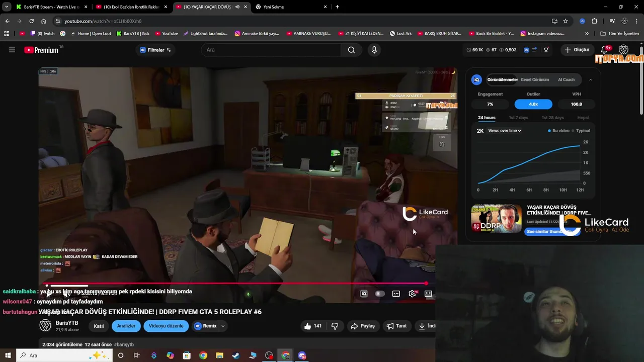Switch to the Genel Görünüm tab
This screenshot has width=644, height=362.
click(x=535, y=79)
